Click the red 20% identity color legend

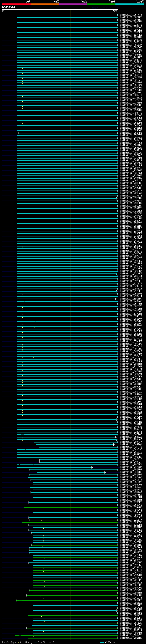point(16,4)
